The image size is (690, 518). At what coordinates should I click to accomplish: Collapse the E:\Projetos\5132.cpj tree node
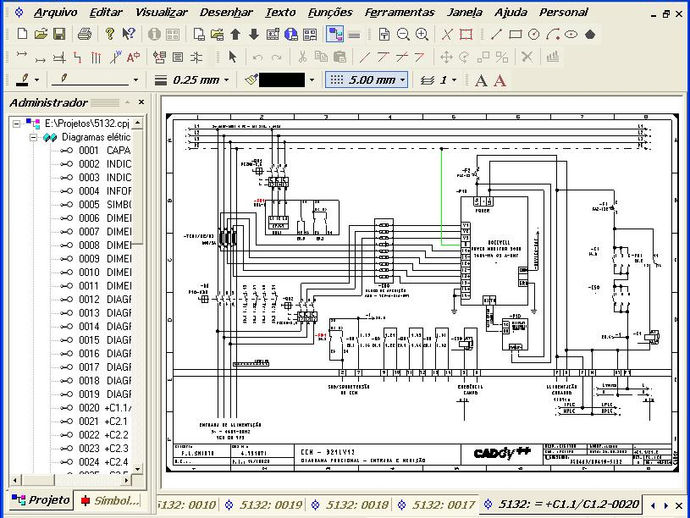pyautogui.click(x=16, y=124)
